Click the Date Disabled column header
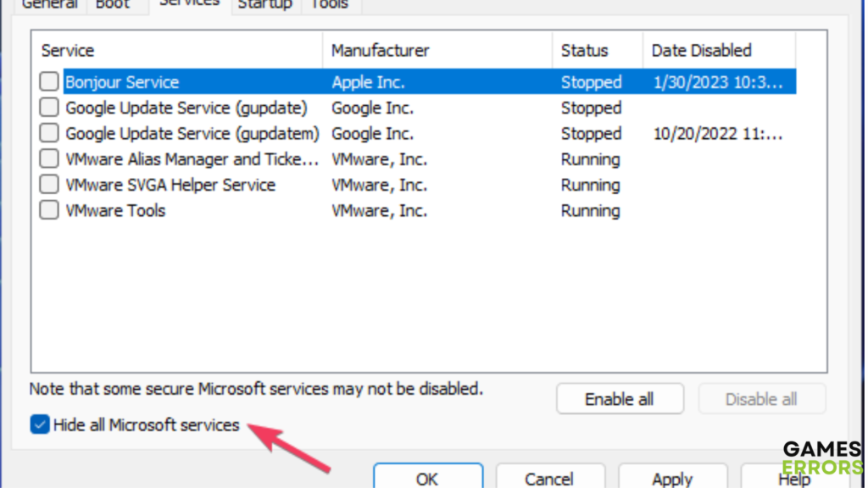This screenshot has height=488, width=868. (x=719, y=51)
